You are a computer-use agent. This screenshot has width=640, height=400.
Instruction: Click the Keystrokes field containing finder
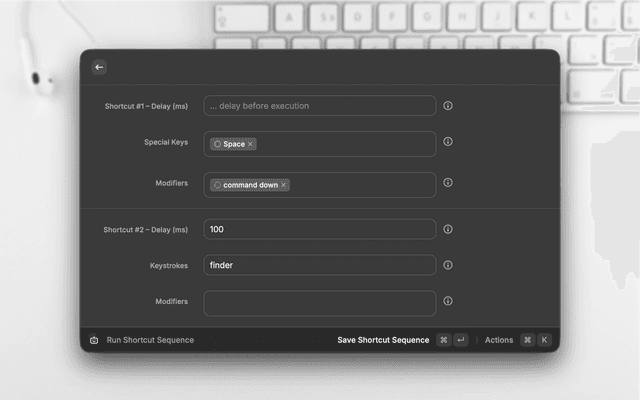[x=319, y=265]
